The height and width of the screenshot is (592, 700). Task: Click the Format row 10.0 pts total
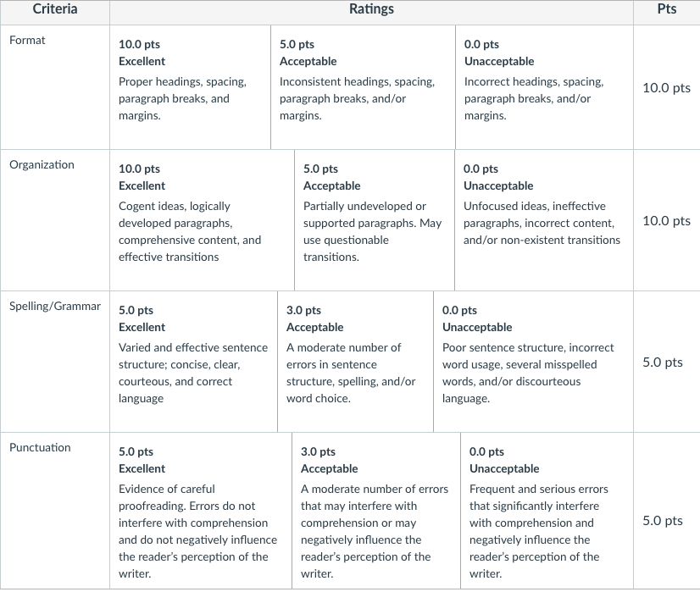[x=666, y=88]
